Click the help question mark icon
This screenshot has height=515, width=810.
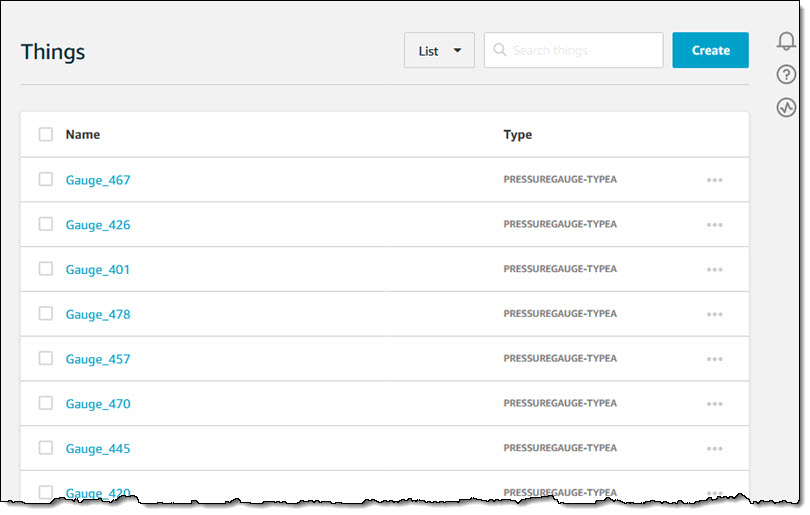point(786,75)
